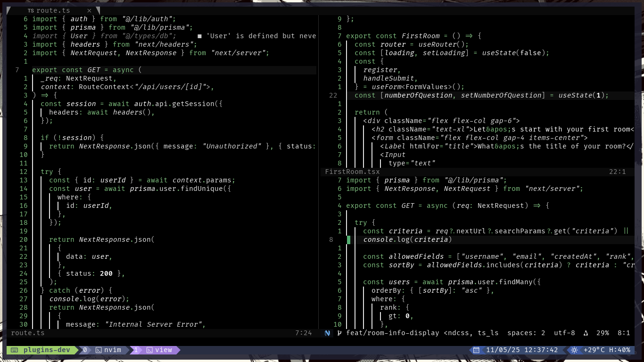Click the 29% scroll position indicator
This screenshot has width=644, height=362.
pos(603,333)
